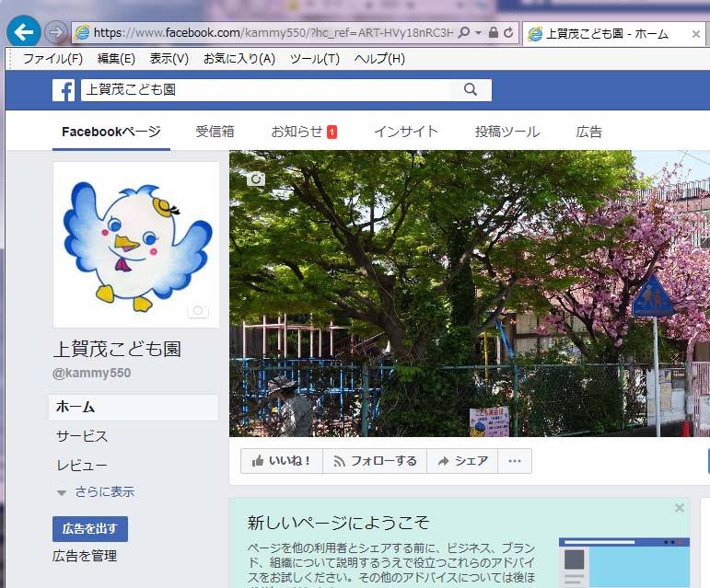This screenshot has height=588, width=710.
Task: Open the お気に入り(A) menu
Action: (x=239, y=59)
